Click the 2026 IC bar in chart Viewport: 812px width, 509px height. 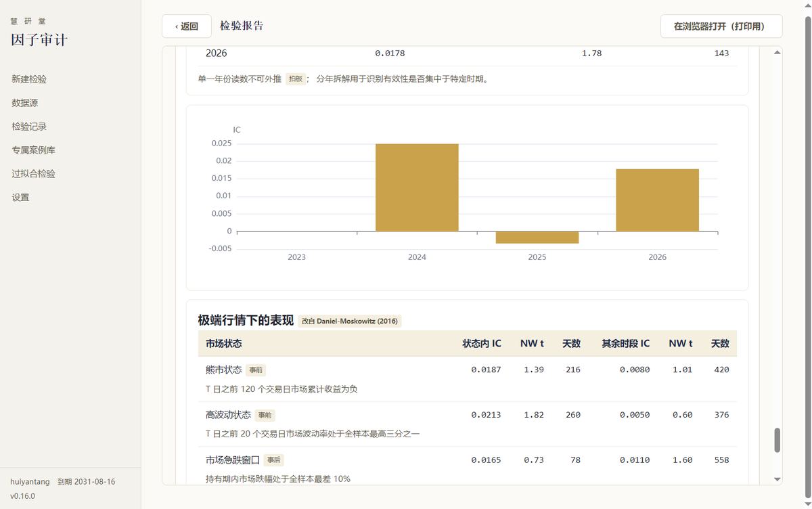coord(657,200)
